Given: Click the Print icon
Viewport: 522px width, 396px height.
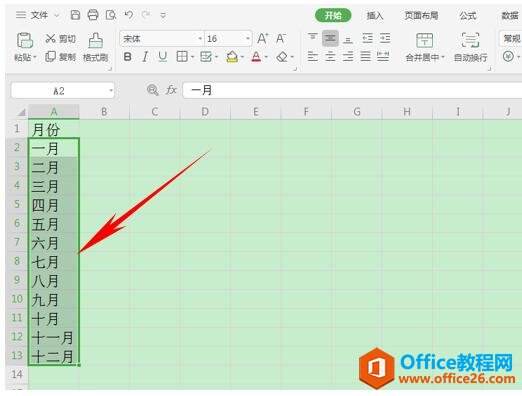Looking at the screenshot, I should pyautogui.click(x=93, y=15).
